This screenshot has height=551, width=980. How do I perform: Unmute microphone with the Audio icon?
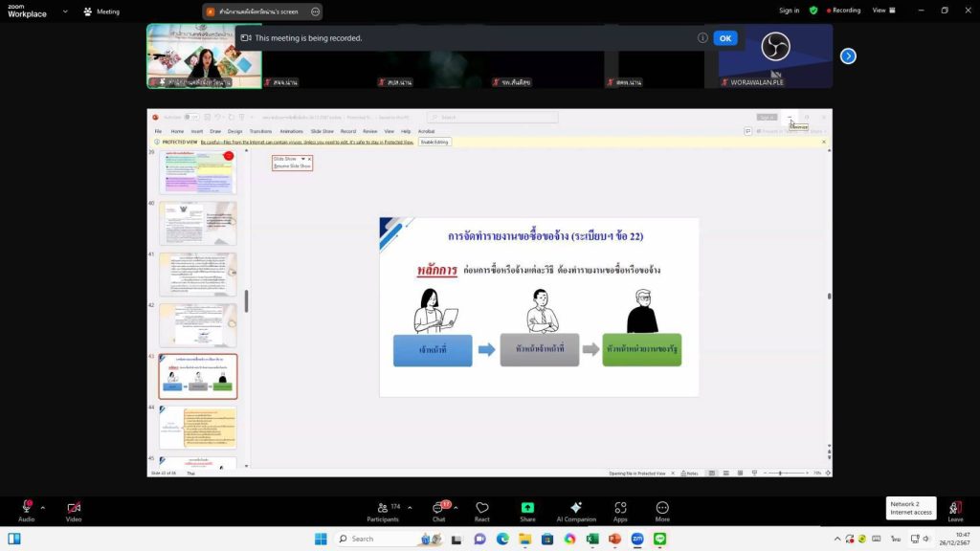(x=26, y=507)
